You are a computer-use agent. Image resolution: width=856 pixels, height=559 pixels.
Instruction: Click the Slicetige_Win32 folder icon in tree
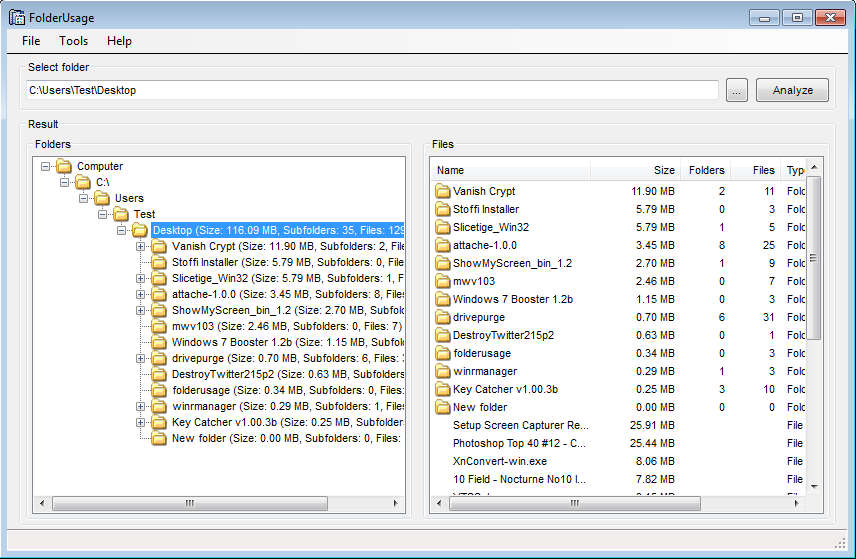click(159, 278)
